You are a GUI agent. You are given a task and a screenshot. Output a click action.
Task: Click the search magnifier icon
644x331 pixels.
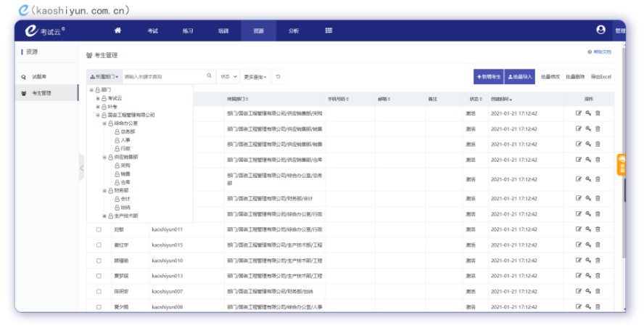coord(210,76)
